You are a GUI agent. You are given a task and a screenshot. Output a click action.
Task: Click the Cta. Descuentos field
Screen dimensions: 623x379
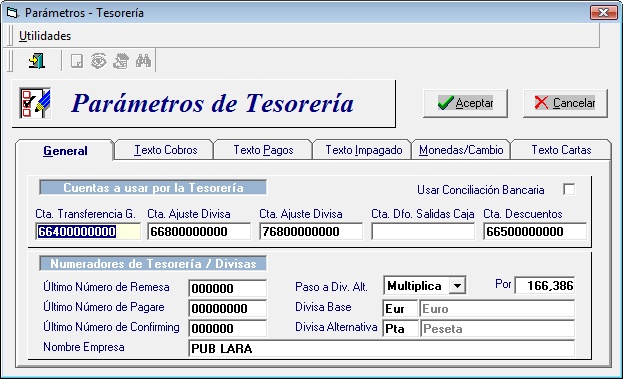535,231
